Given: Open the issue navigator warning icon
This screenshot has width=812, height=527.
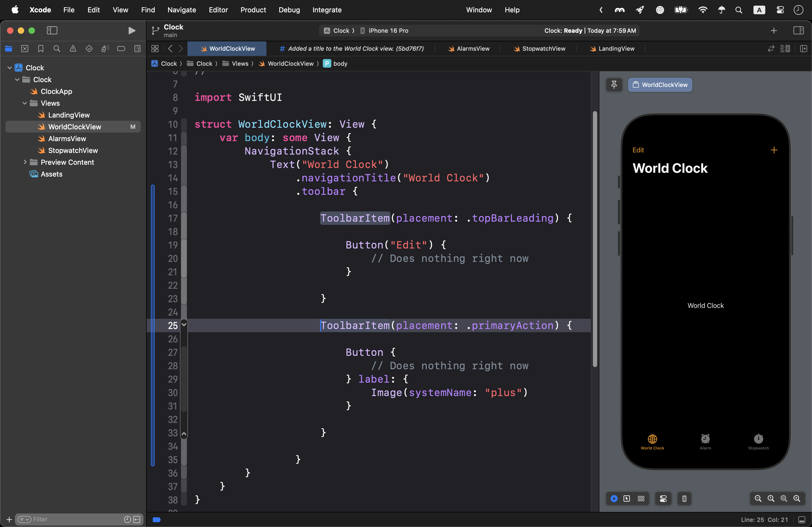Looking at the screenshot, I should coord(73,49).
